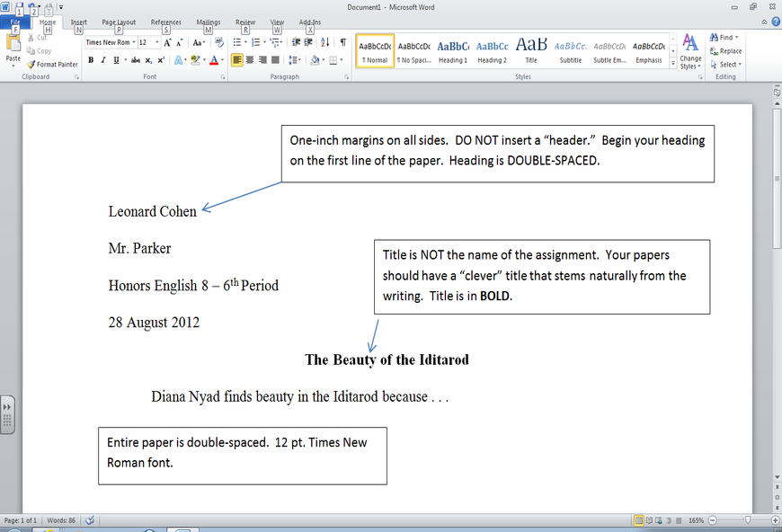The height and width of the screenshot is (532, 782).
Task: Open the Line Spacing dropdown
Action: click(294, 59)
